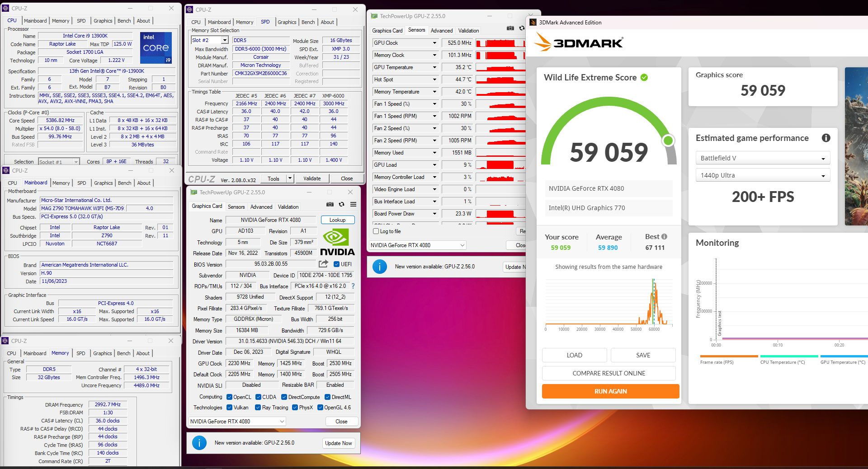The width and height of the screenshot is (868, 469).
Task: Open the Board Power Draw sensor dropdown
Action: pyautogui.click(x=435, y=214)
